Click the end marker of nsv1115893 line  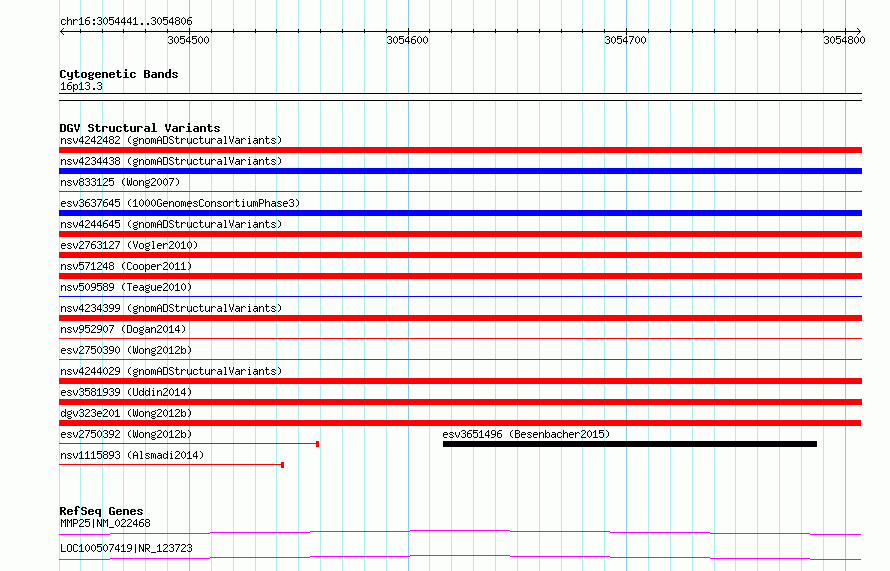pyautogui.click(x=282, y=465)
